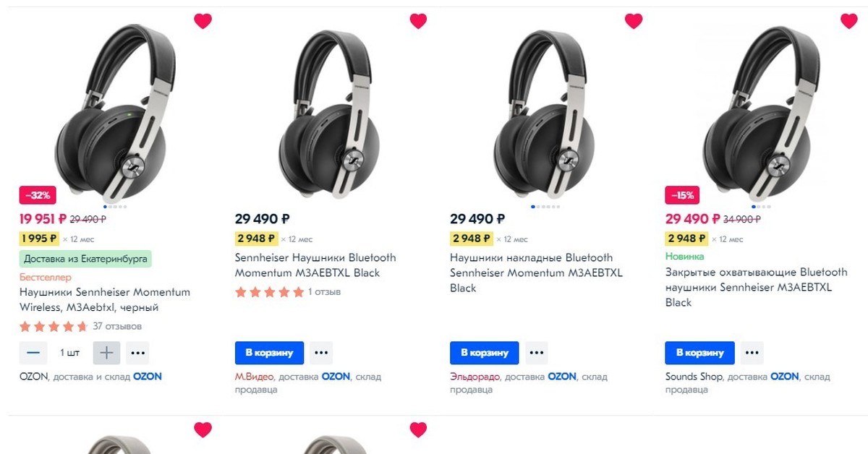The height and width of the screenshot is (454, 868).
Task: Open more options menu for OZON bestseller item
Action: (138, 353)
